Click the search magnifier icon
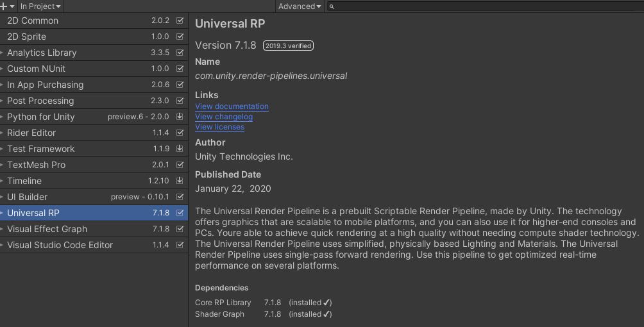The width and height of the screenshot is (644, 327). pos(332,6)
